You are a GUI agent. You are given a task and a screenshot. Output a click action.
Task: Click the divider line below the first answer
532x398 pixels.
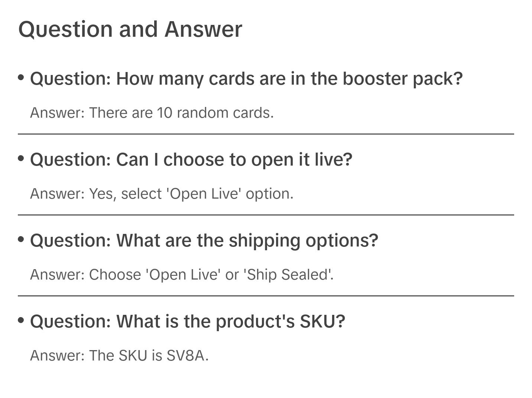point(266,134)
